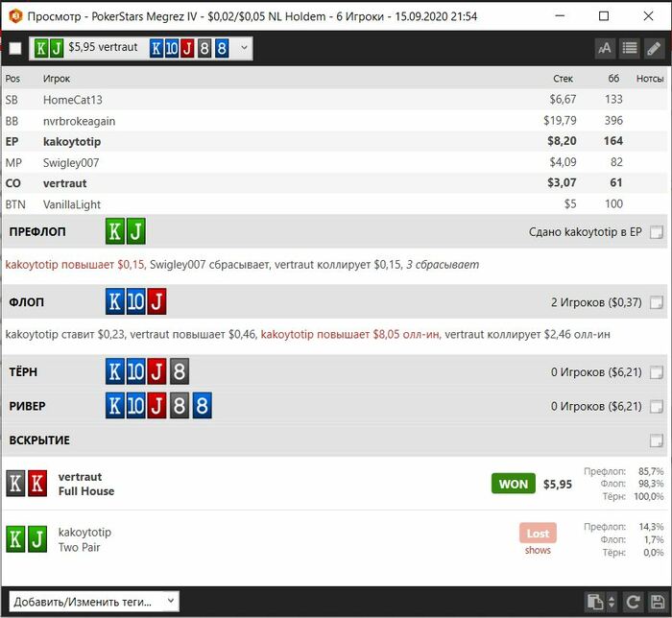Click the replay hand refresh icon
This screenshot has width=672, height=618.
click(x=633, y=602)
